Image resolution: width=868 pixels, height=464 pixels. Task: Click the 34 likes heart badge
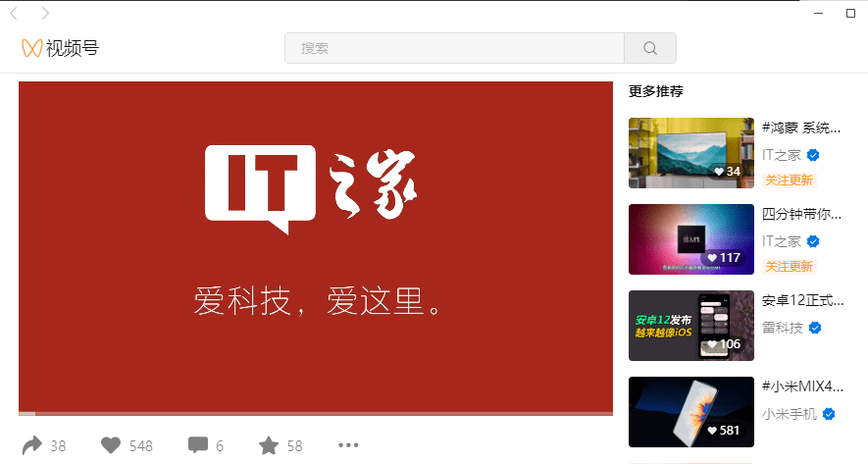728,172
